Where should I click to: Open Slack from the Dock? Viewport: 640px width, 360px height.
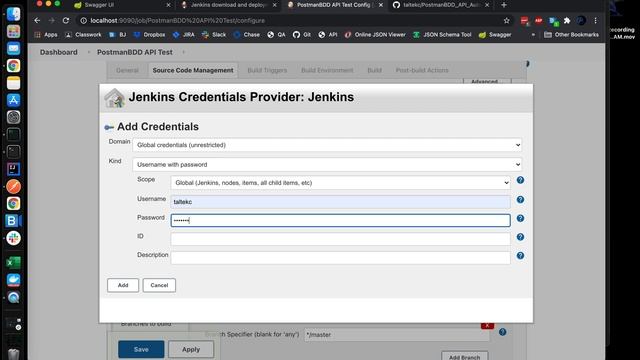pos(13,238)
